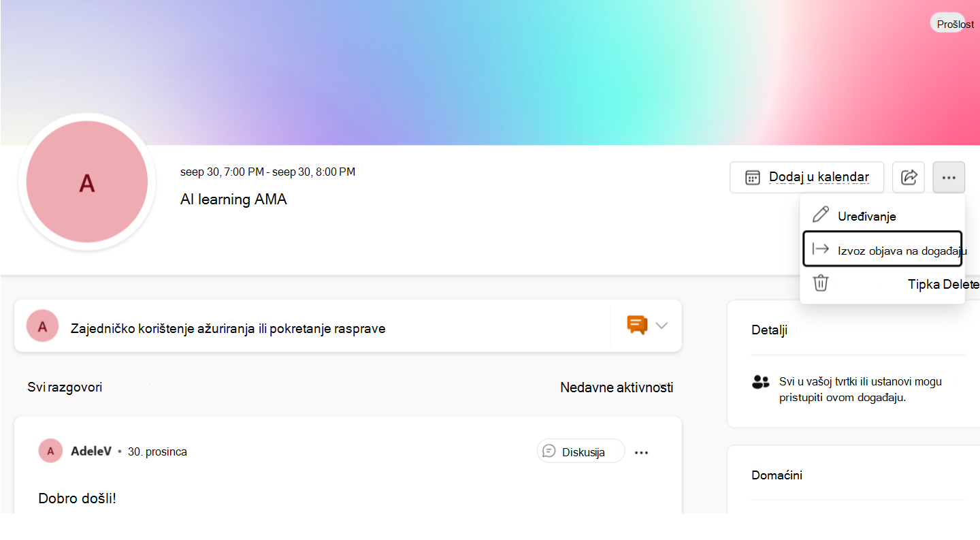Click the Dodaj u kalendar button

point(806,178)
